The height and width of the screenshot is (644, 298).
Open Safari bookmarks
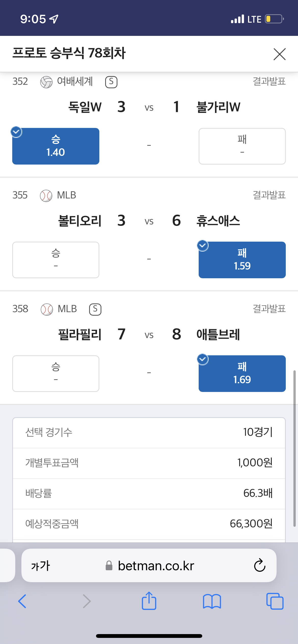coord(212,602)
